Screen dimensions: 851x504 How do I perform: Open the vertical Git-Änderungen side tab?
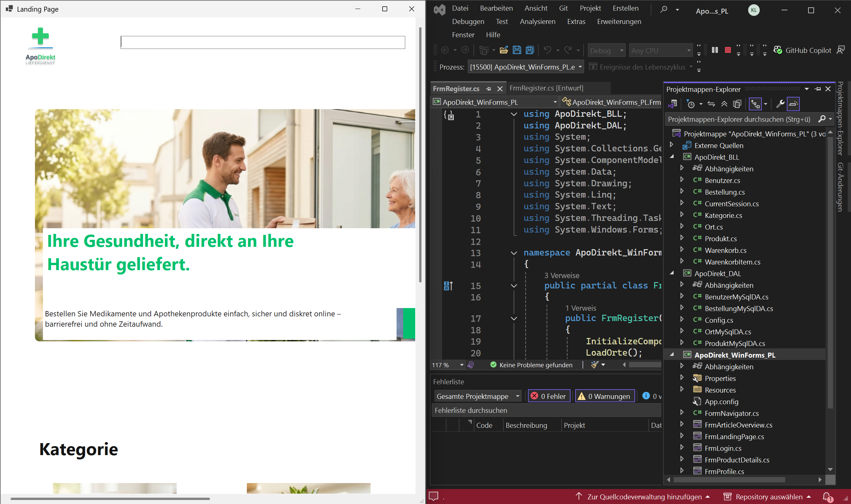[x=840, y=187]
